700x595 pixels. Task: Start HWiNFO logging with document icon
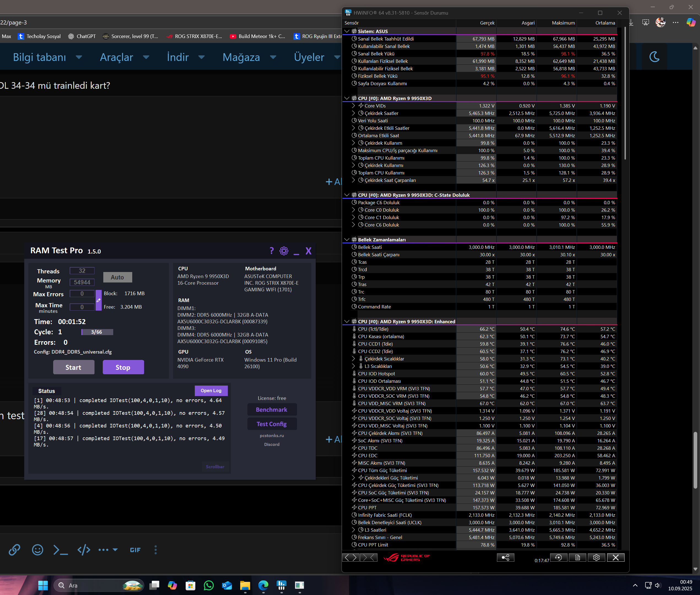tap(578, 558)
